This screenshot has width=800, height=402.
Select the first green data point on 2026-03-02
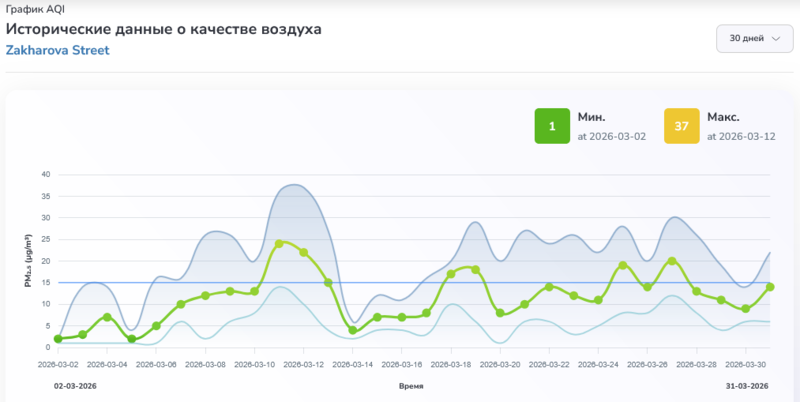pos(58,339)
